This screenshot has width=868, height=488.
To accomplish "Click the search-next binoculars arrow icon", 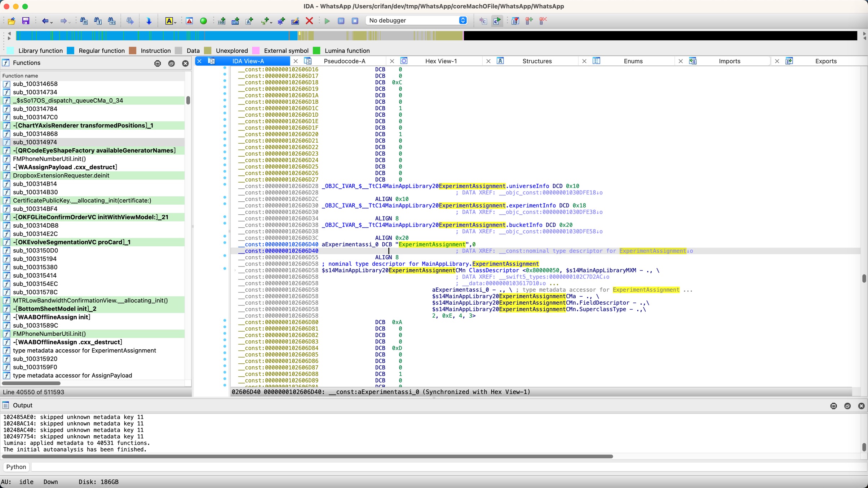I will point(130,21).
